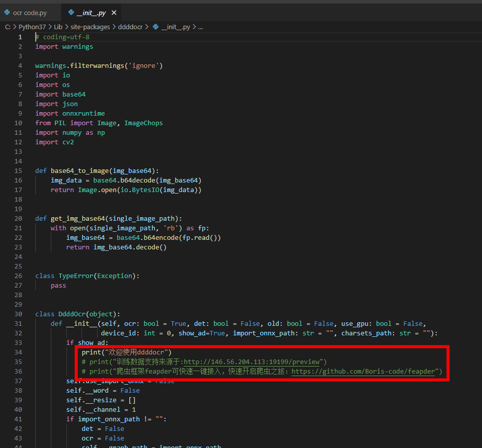This screenshot has height=448, width=482.
Task: Open the Lib breadcrumb dropdown
Action: [x=58, y=27]
